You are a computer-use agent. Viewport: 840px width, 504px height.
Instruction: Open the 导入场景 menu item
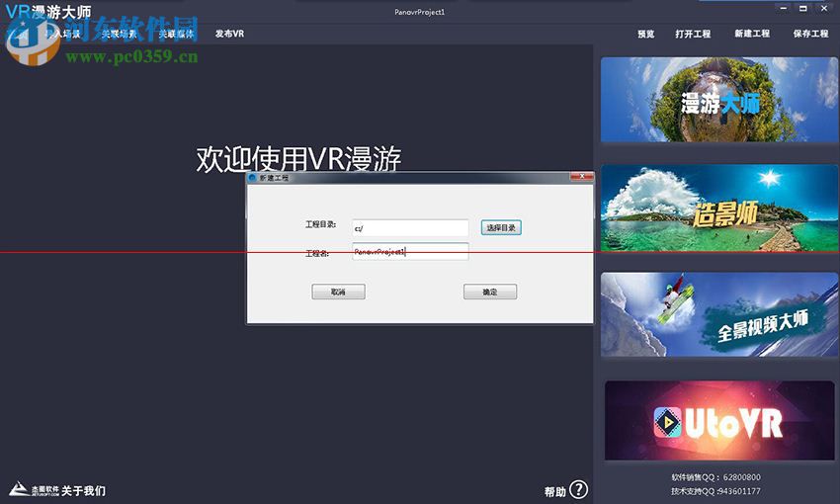click(62, 34)
